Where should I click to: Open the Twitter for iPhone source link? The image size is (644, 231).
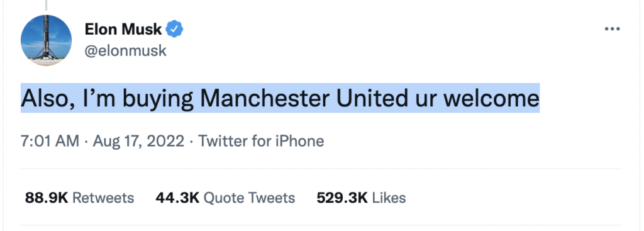261,141
